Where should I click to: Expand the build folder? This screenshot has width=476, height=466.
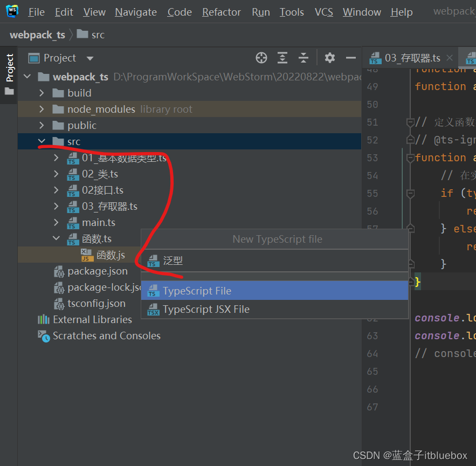pos(42,93)
